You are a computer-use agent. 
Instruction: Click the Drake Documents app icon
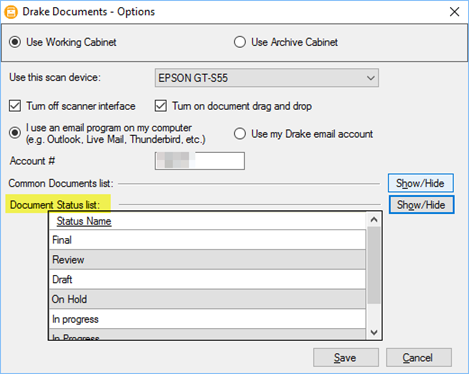[11, 12]
